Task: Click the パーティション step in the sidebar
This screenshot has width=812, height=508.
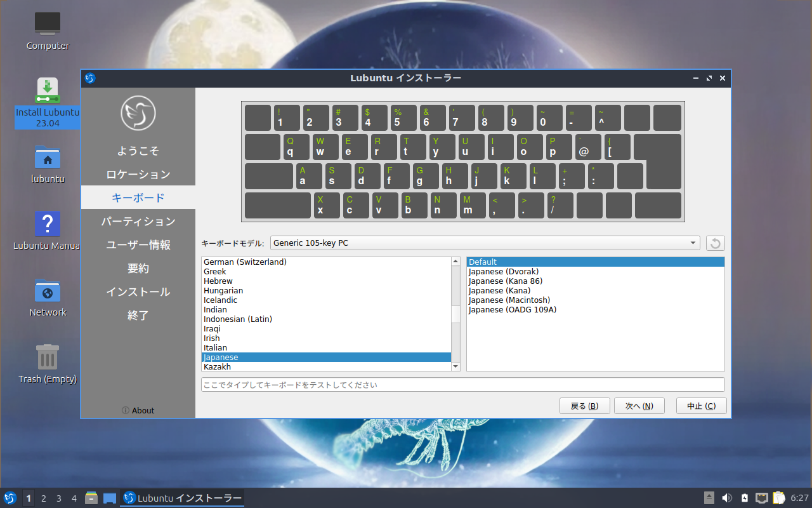Action: click(x=138, y=221)
